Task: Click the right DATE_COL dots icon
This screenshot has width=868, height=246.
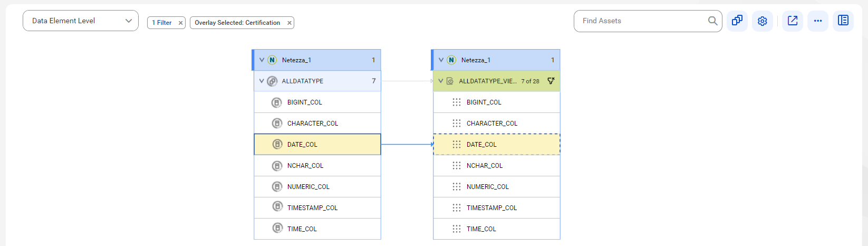Action: coord(457,145)
